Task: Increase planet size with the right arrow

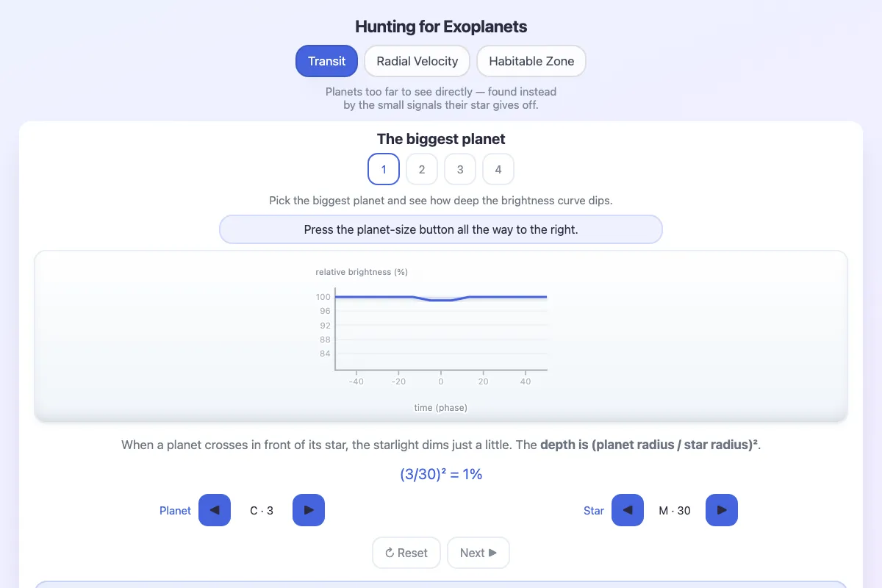Action: click(x=309, y=510)
